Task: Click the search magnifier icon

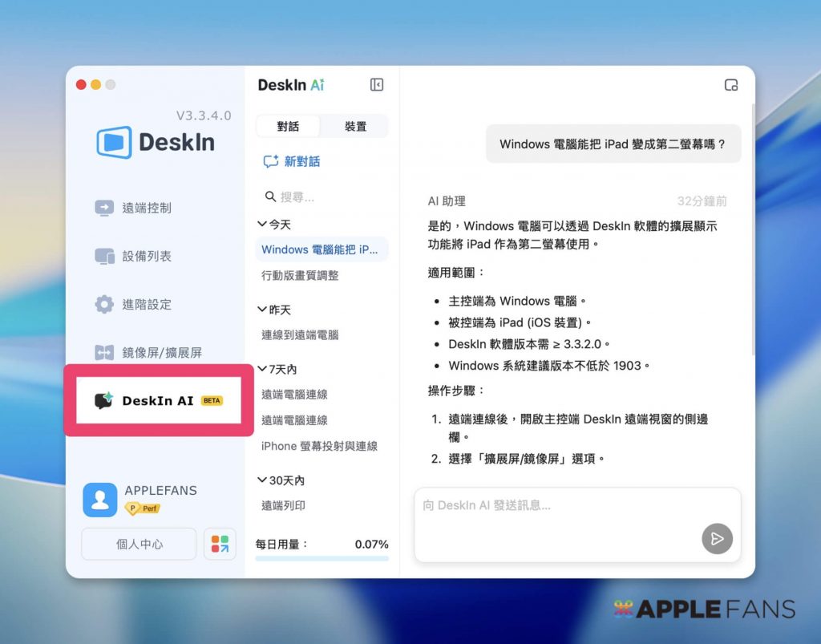Action: [271, 195]
